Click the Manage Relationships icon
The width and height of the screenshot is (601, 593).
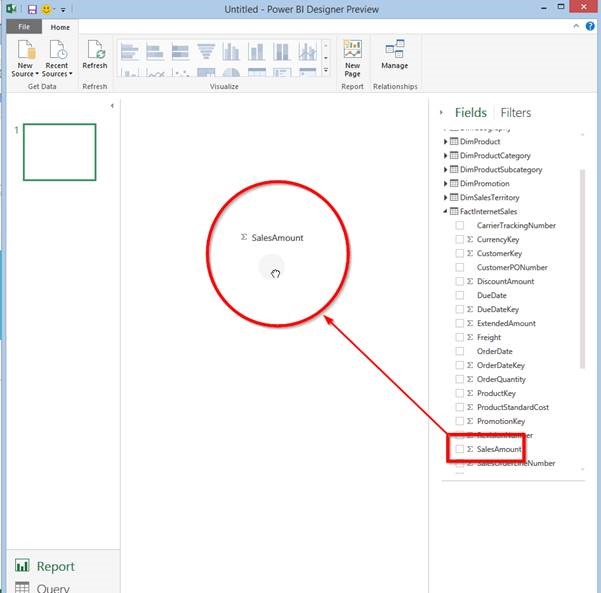pos(395,49)
